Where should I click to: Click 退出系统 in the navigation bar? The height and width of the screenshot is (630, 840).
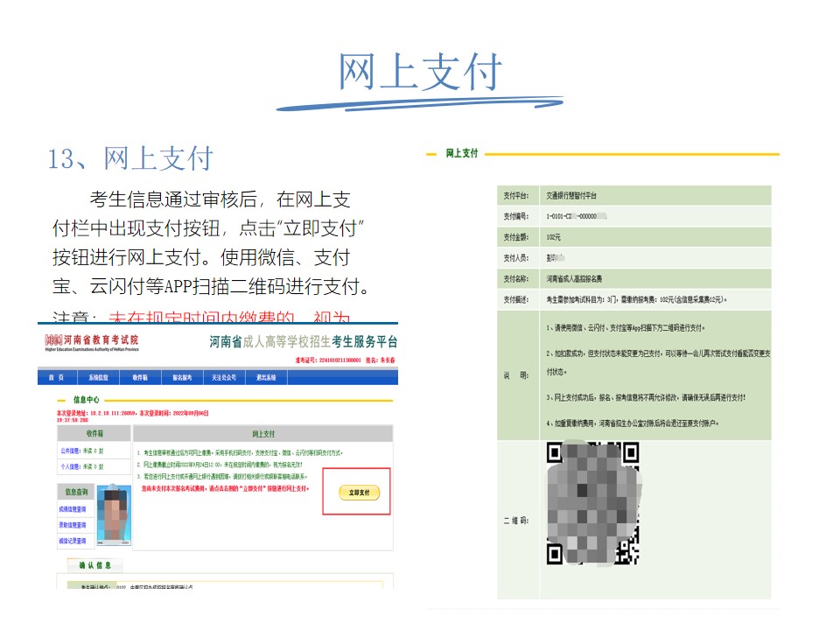point(266,378)
